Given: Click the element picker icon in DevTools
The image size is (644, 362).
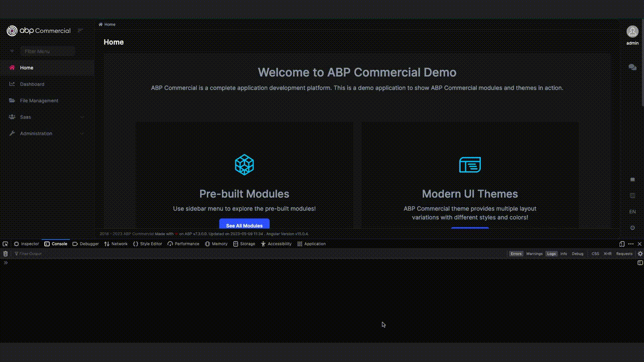Looking at the screenshot, I should (6, 244).
